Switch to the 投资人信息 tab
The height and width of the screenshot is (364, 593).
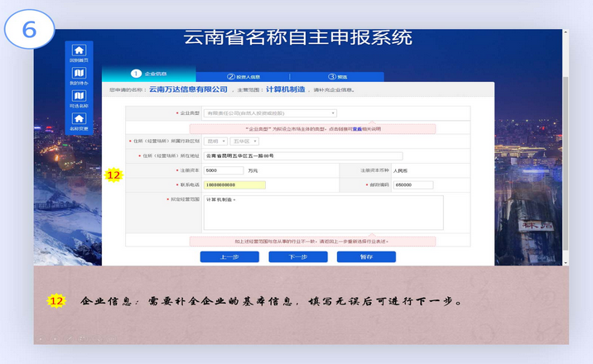tap(248, 76)
